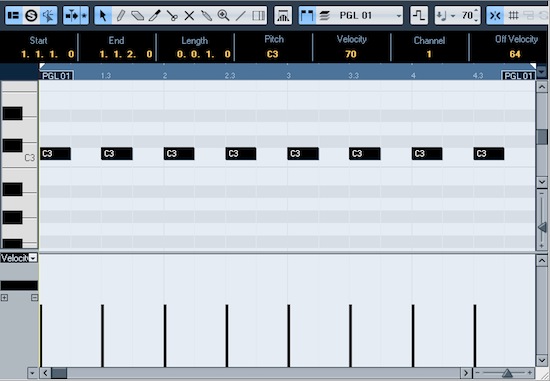The height and width of the screenshot is (381, 550).
Task: Click the Pitch C3 value in info line
Action: click(272, 54)
